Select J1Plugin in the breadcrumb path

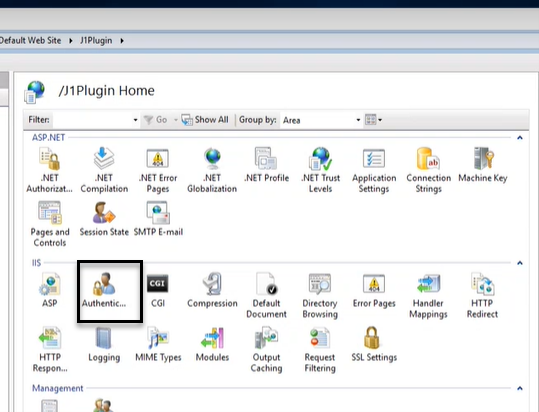tap(96, 41)
